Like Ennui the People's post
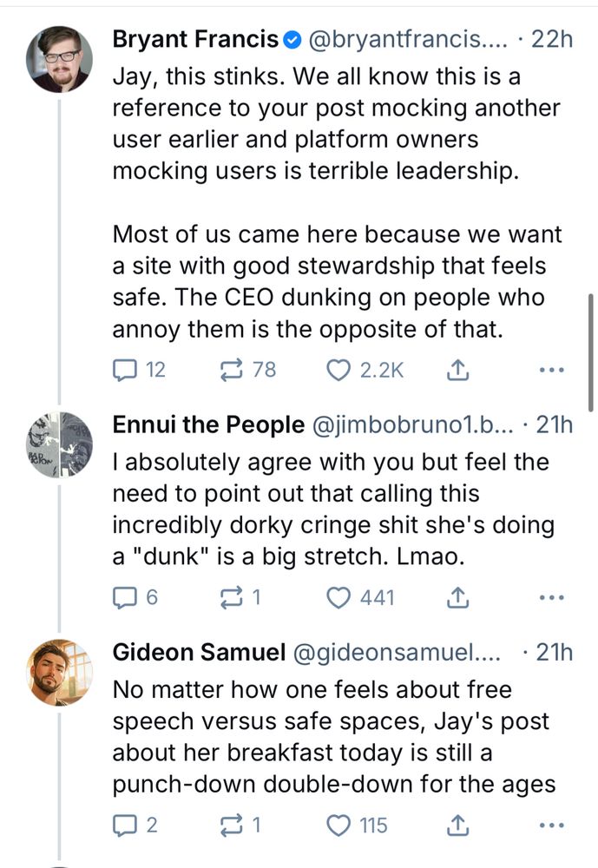598x868 pixels. (x=337, y=597)
